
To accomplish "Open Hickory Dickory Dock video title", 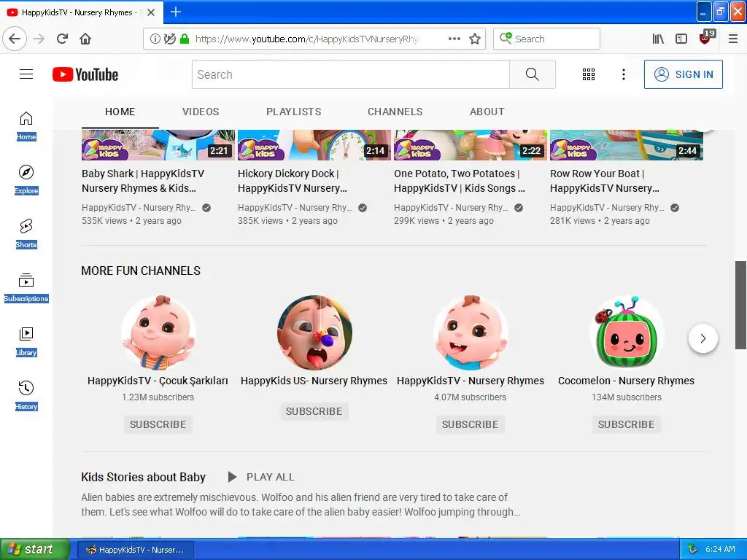I will [293, 181].
